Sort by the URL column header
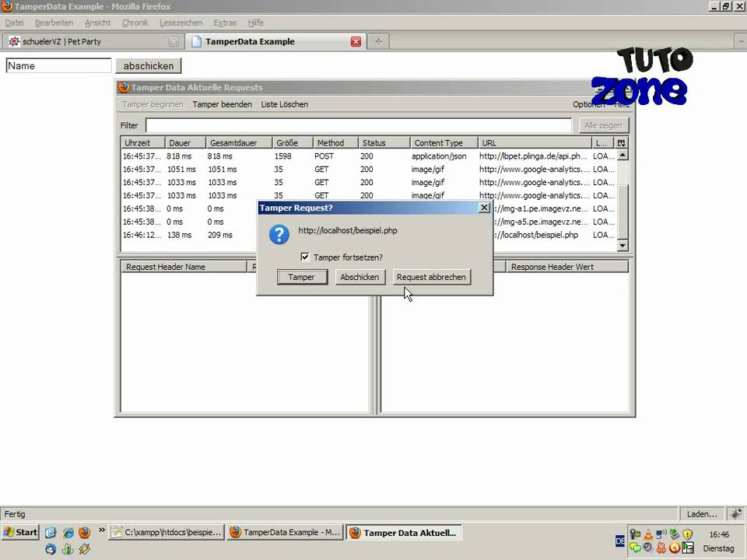 coord(535,143)
